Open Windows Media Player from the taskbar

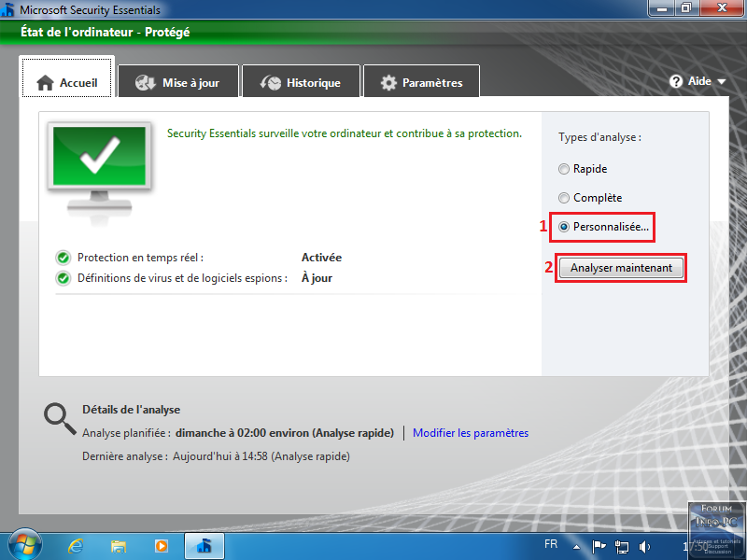[x=161, y=546]
